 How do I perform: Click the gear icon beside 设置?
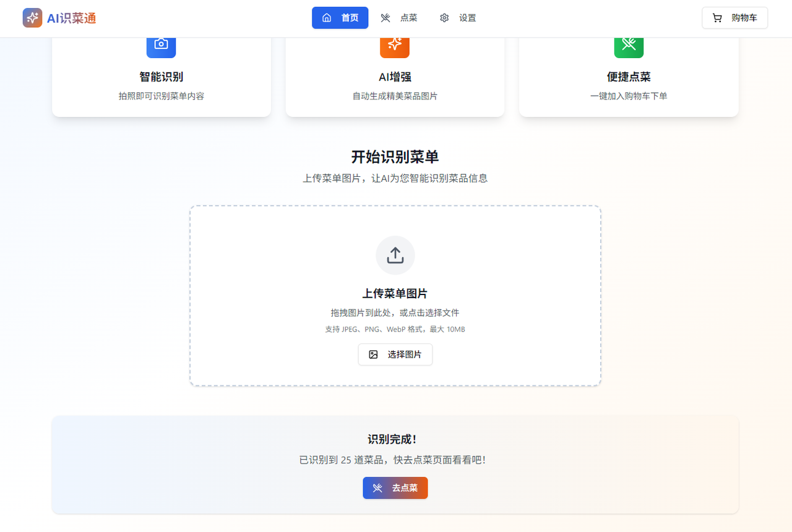(444, 18)
